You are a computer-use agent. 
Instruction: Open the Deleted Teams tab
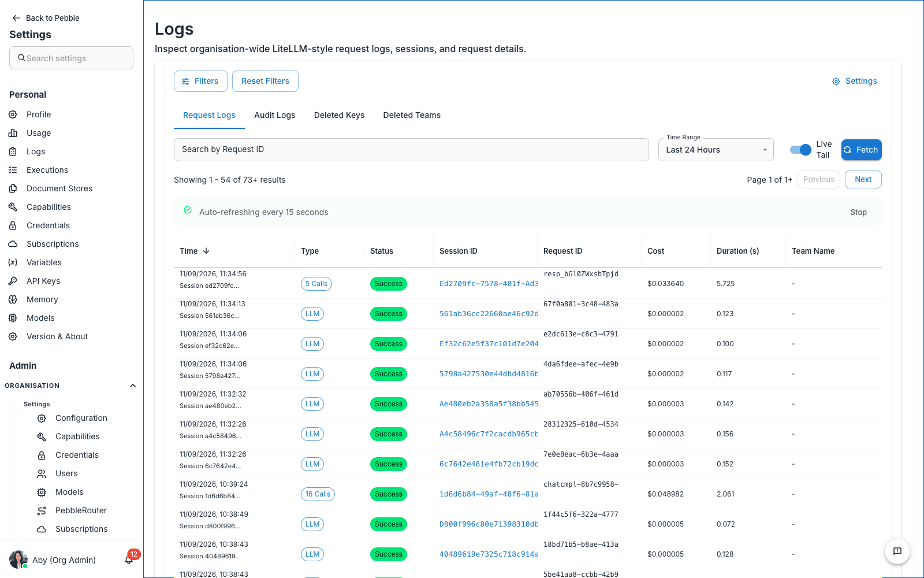tap(412, 115)
